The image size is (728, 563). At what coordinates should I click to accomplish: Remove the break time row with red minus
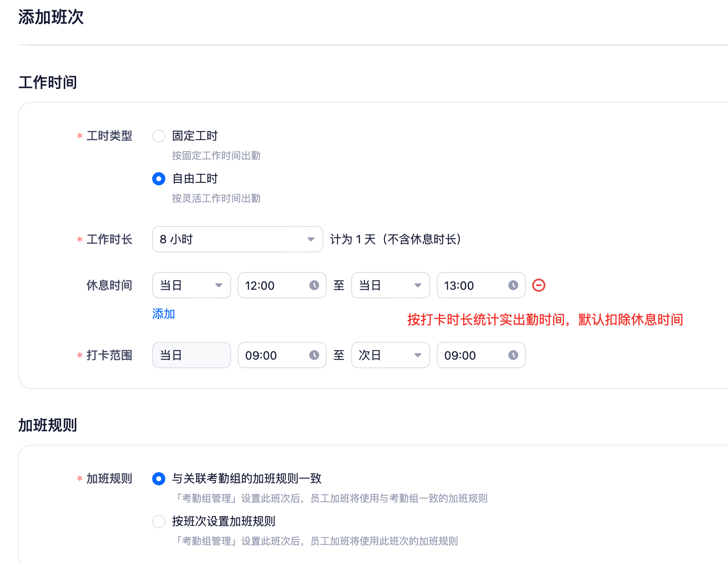tap(538, 285)
